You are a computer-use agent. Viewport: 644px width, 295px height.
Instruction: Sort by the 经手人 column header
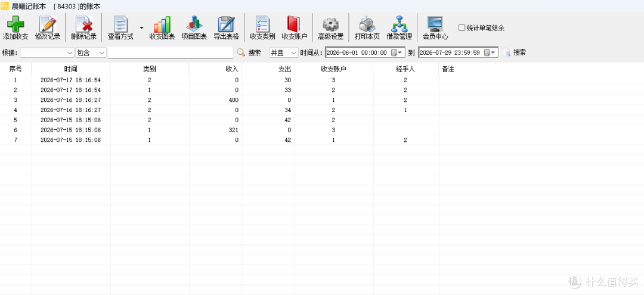click(x=406, y=69)
